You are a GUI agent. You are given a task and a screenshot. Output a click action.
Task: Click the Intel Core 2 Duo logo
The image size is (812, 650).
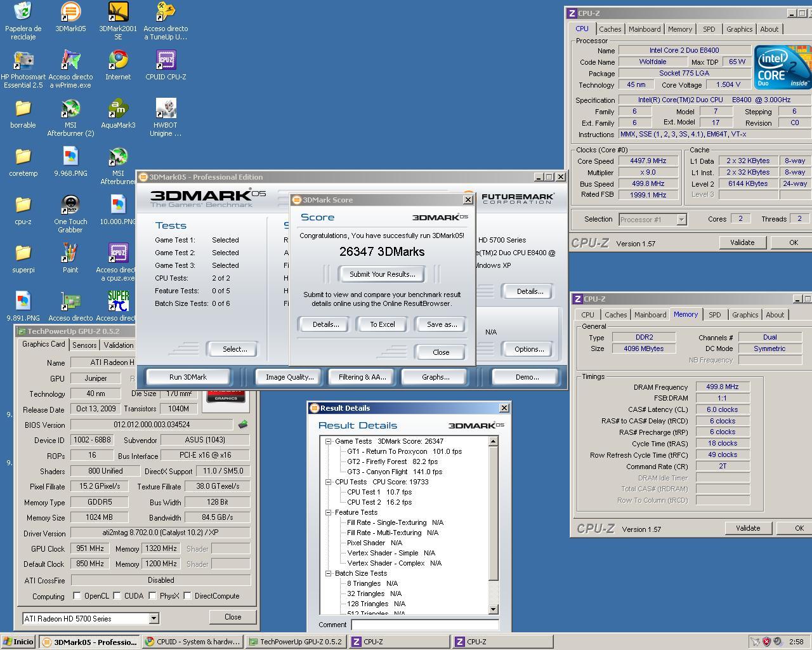[x=783, y=67]
